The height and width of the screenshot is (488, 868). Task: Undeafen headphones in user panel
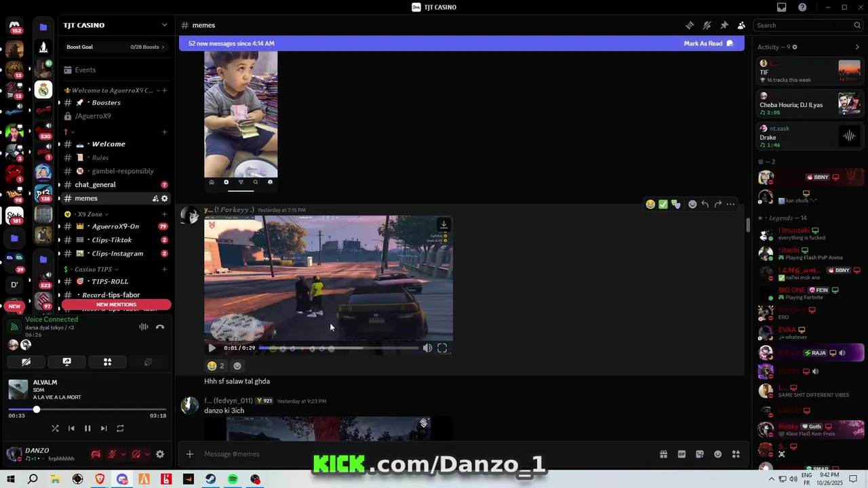coord(136,454)
